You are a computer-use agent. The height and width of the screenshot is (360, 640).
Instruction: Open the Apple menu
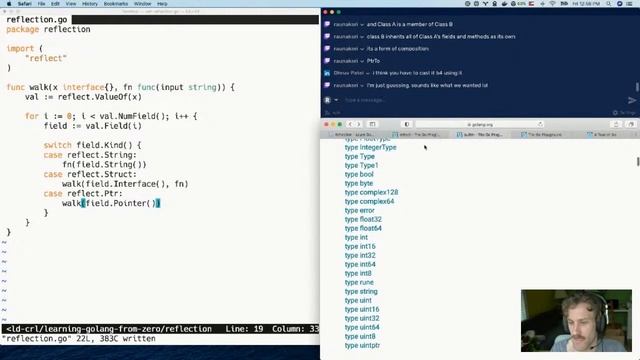tap(9, 4)
